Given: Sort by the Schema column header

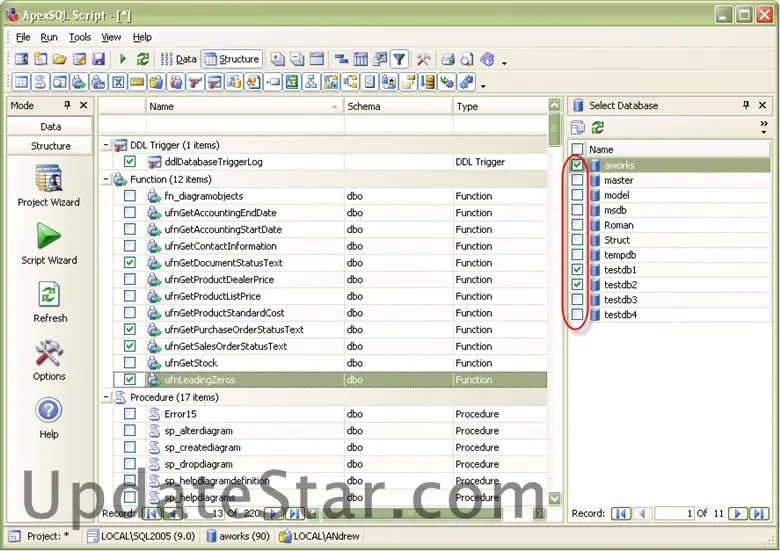Looking at the screenshot, I should click(x=398, y=106).
